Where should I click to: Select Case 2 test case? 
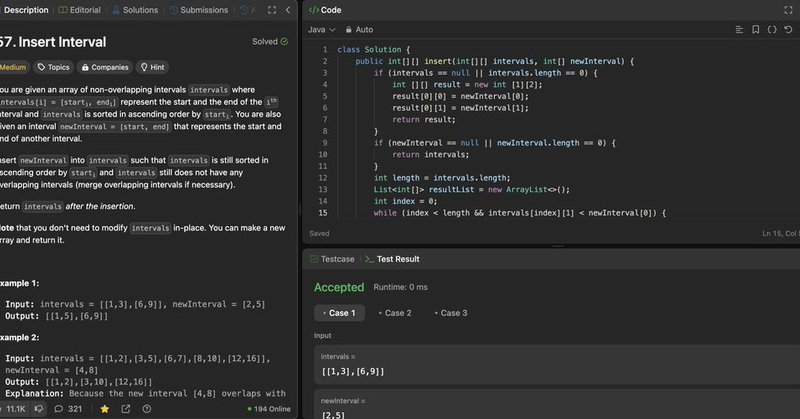pyautogui.click(x=395, y=313)
